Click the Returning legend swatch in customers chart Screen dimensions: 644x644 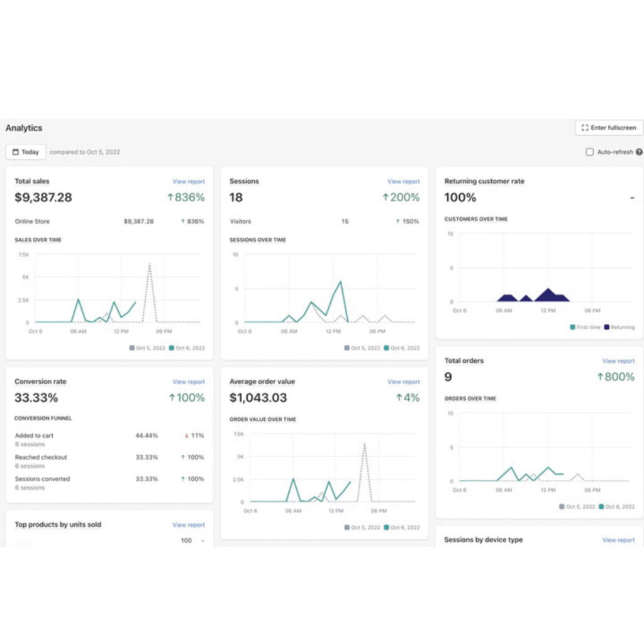pos(606,327)
